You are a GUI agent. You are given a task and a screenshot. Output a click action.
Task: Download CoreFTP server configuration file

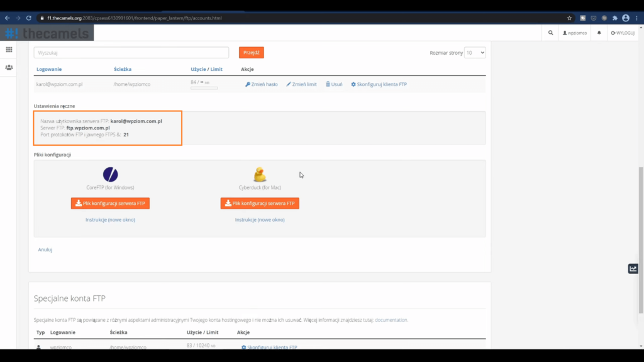pos(110,204)
